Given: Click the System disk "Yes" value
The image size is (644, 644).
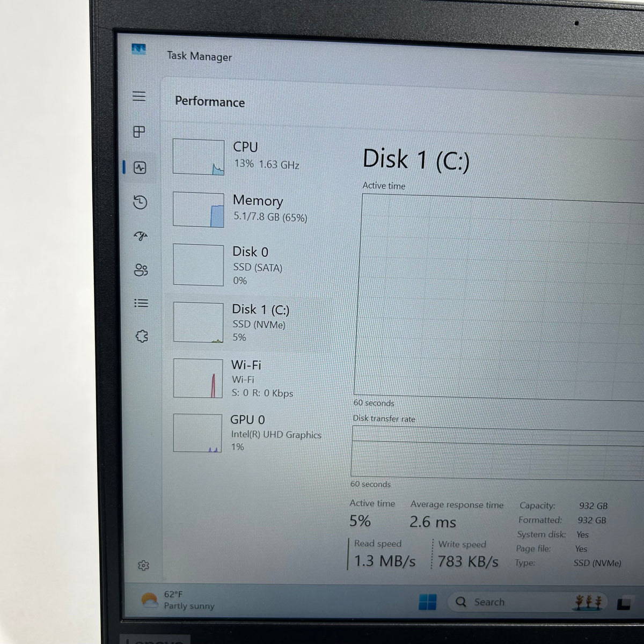Looking at the screenshot, I should coord(582,535).
